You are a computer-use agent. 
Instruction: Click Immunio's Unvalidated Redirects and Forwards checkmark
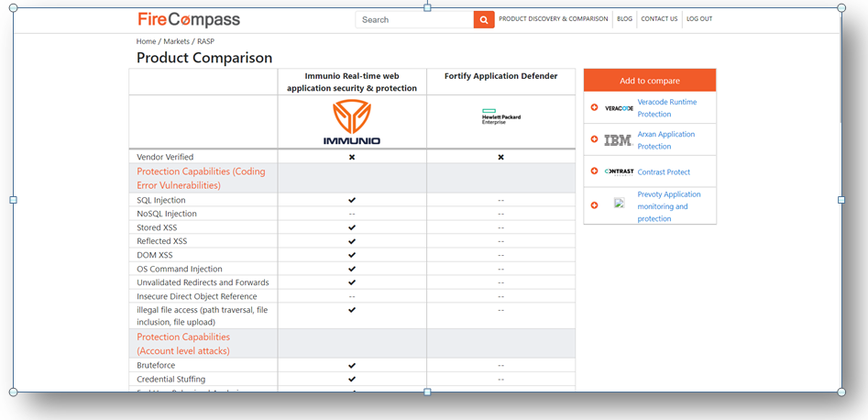352,282
